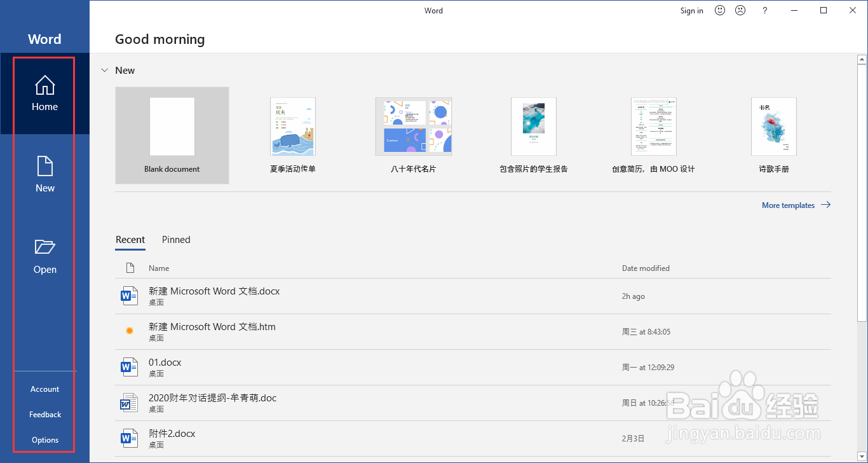Image resolution: width=868 pixels, height=463 pixels.
Task: Click the '周三 at 8:43:05' date entry
Action: coord(646,332)
